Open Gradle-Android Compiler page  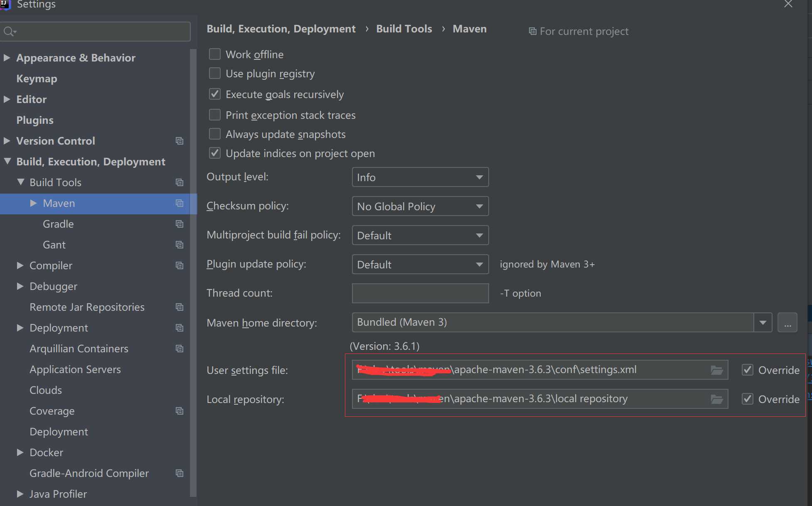[89, 473]
